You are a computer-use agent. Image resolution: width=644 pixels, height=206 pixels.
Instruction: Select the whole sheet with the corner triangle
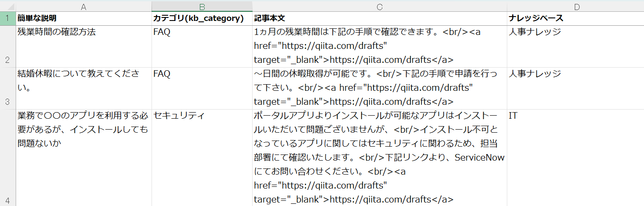8,7
